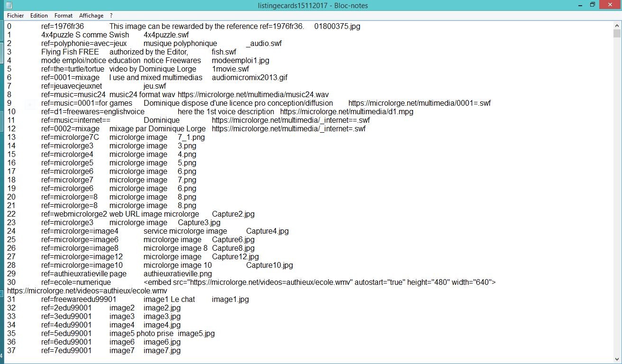The image size is (622, 364).
Task: Click the URL ending in 'd1.mpg'
Action: 347,112
